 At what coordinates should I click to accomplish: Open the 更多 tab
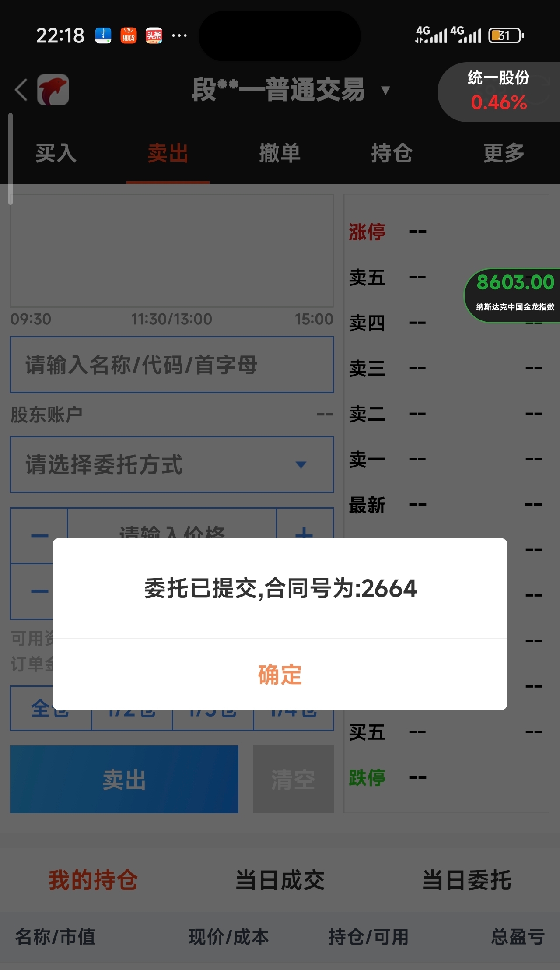pos(504,153)
